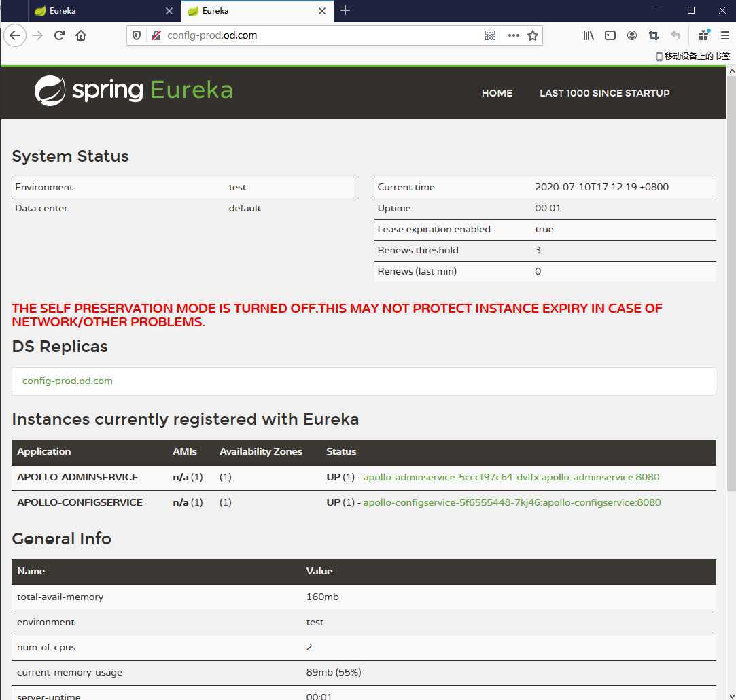Click the Lease expiration enabled label

click(434, 229)
